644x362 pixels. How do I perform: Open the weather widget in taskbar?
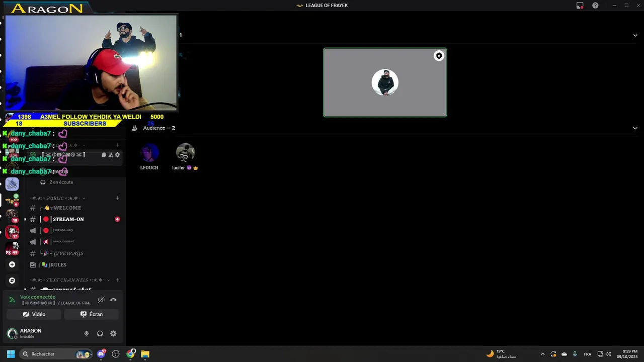(501, 354)
